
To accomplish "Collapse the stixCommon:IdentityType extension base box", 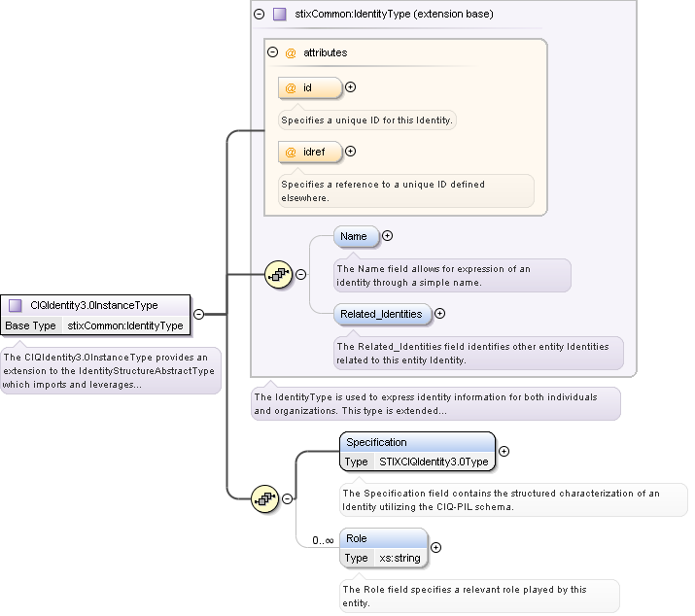I will point(259,15).
